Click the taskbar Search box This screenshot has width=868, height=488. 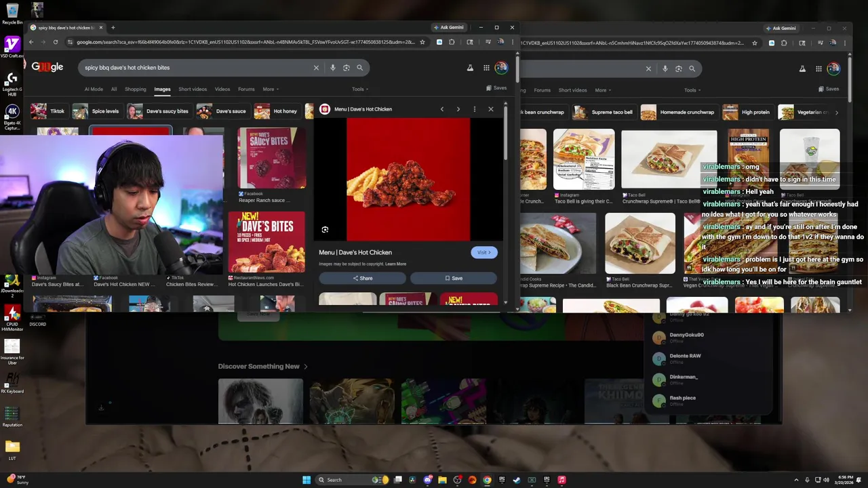(x=353, y=480)
